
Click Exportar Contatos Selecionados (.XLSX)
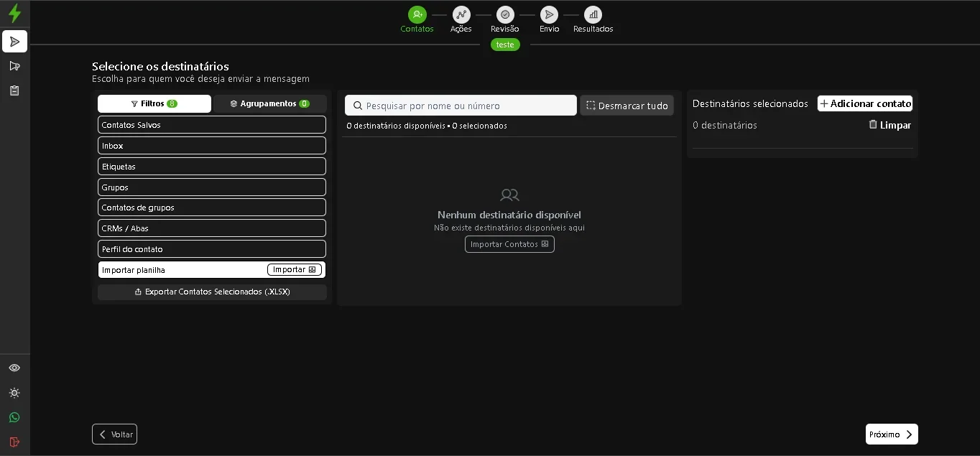click(212, 292)
